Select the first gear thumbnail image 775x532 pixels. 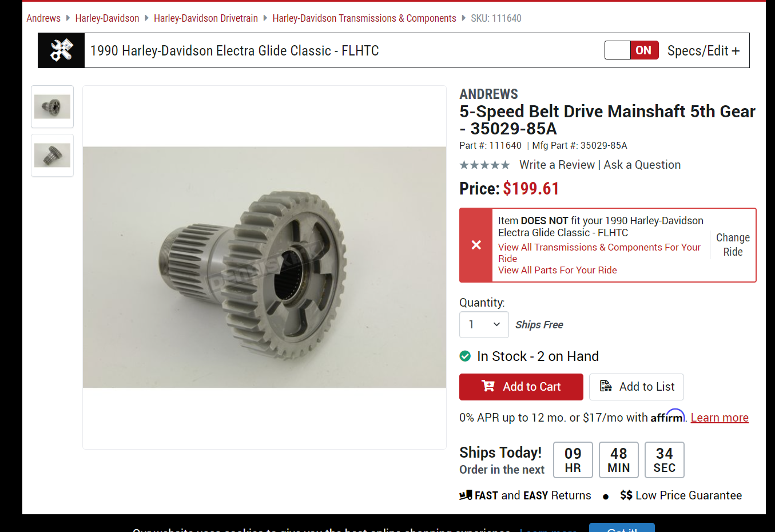(x=52, y=106)
